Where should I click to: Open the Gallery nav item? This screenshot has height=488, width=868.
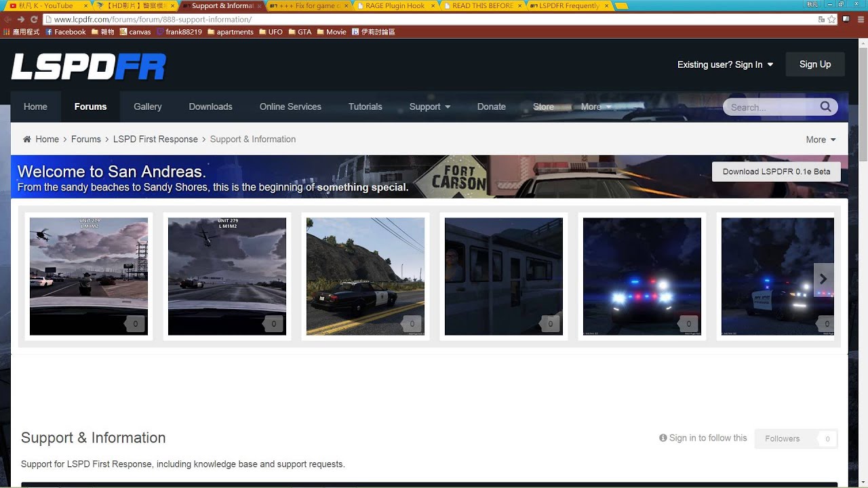tap(147, 106)
